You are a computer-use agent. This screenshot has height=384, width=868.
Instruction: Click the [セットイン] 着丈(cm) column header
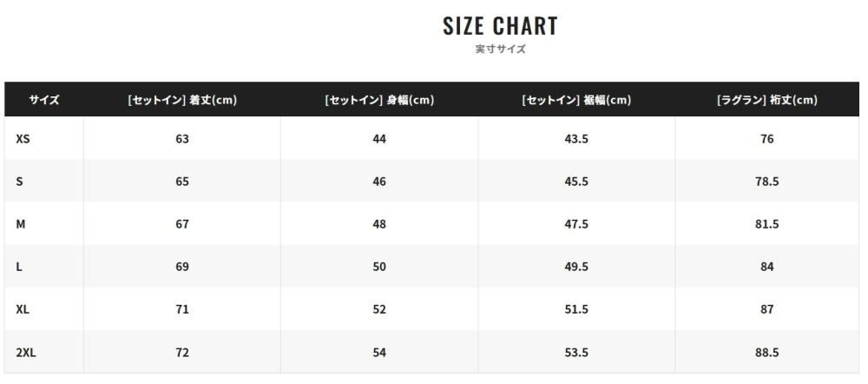click(182, 100)
